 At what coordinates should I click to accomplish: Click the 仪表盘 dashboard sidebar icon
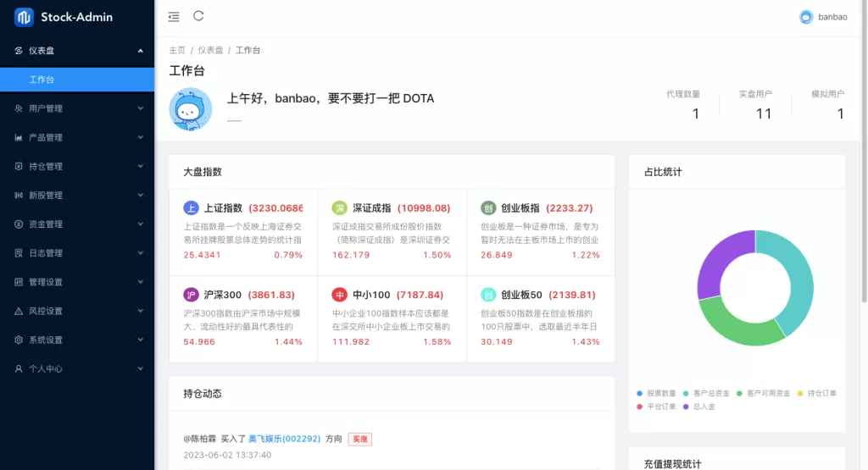coord(19,50)
